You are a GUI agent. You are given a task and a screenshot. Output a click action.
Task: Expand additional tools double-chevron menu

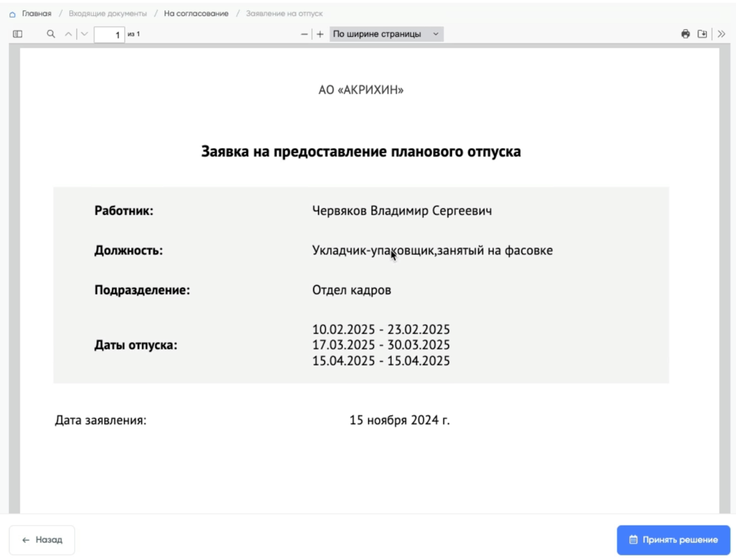click(721, 34)
